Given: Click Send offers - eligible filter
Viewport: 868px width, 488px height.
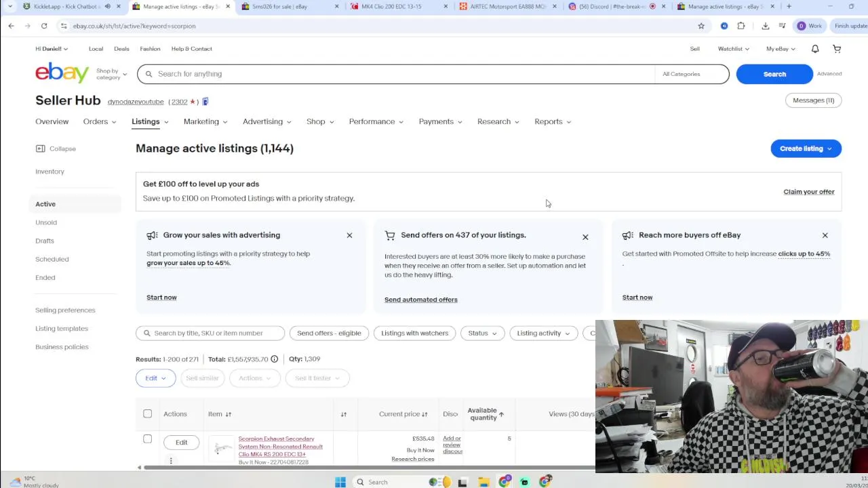Looking at the screenshot, I should (329, 333).
